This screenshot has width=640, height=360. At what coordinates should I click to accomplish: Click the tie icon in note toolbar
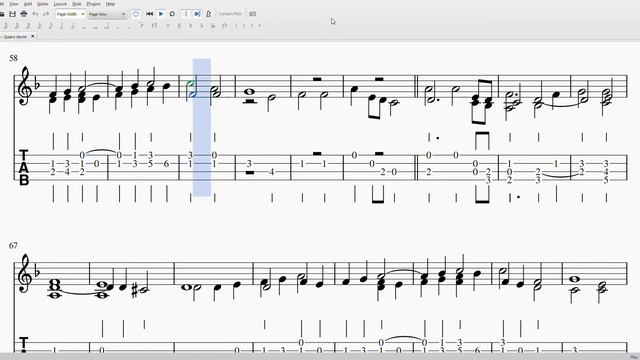tap(141, 26)
